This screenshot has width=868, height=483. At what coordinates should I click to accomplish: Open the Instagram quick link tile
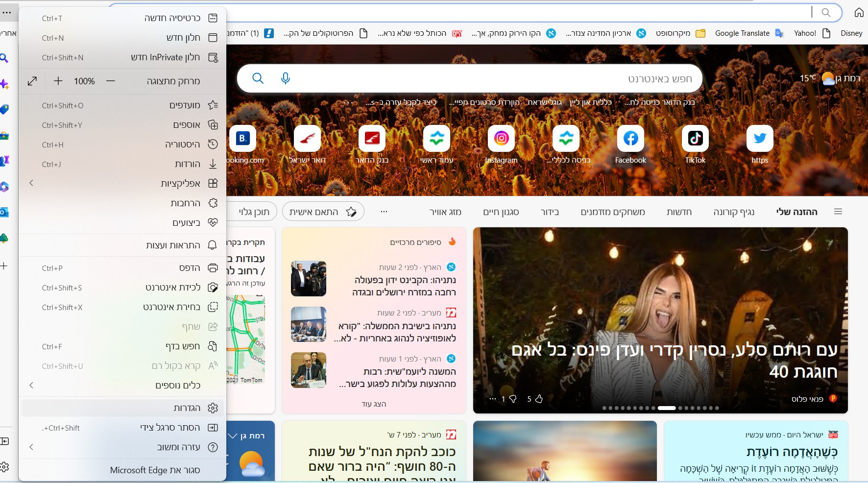click(x=501, y=139)
